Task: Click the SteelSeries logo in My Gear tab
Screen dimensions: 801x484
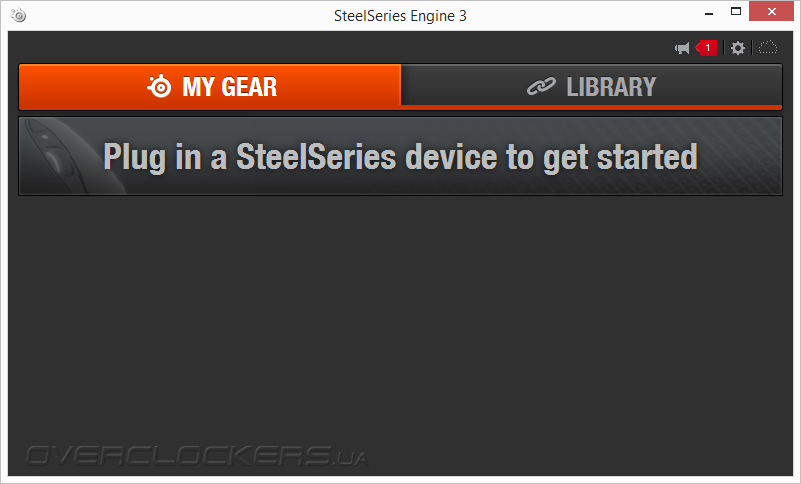Action: 160,87
